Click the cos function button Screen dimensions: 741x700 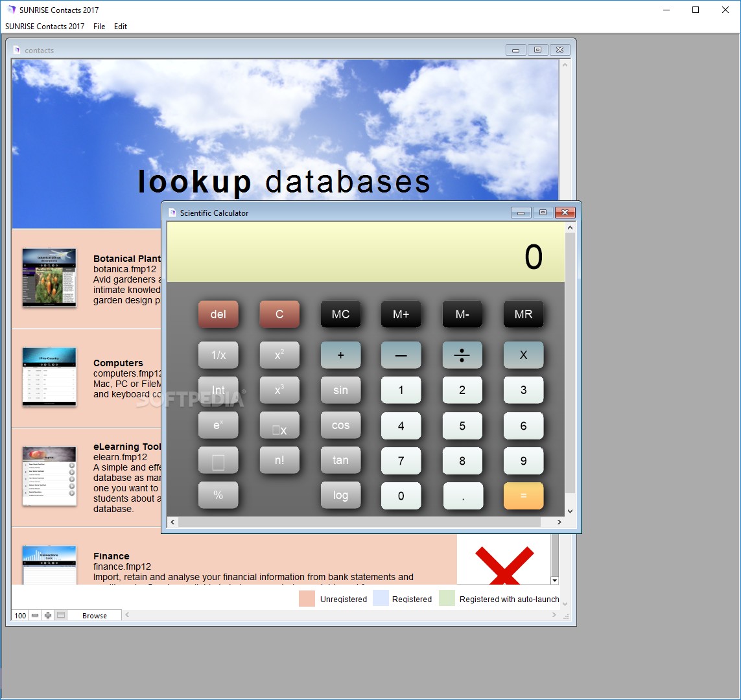340,426
